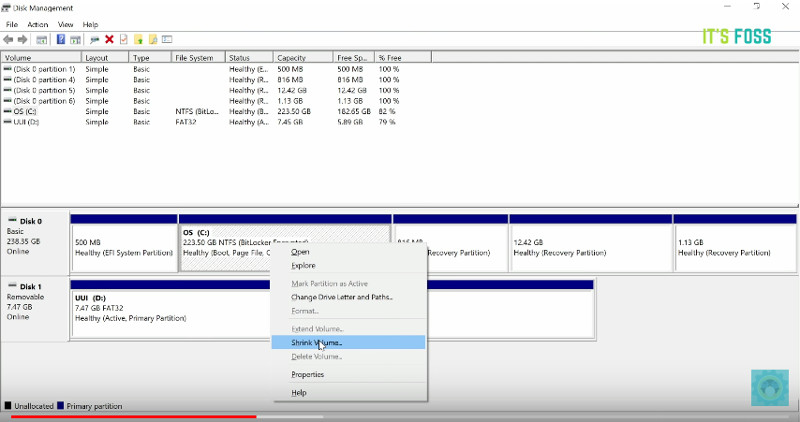Sort by the File System column header
The height and width of the screenshot is (422, 800).
click(195, 58)
